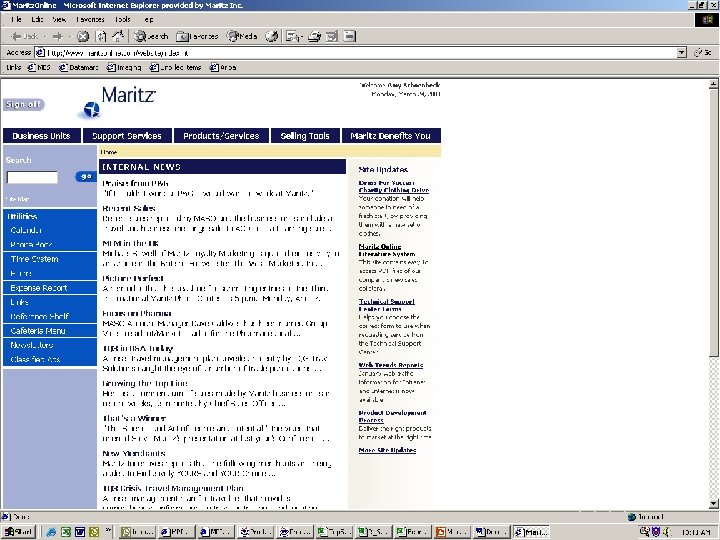Open the Edit menu
720x540 pixels.
(x=37, y=19)
